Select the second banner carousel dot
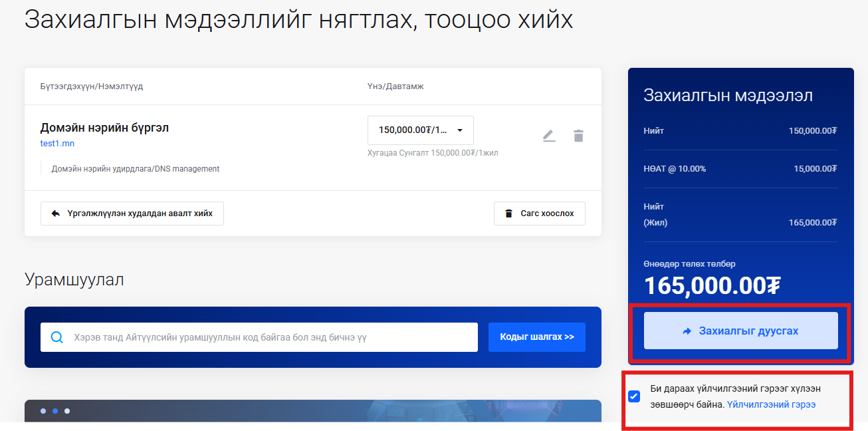 coord(55,411)
